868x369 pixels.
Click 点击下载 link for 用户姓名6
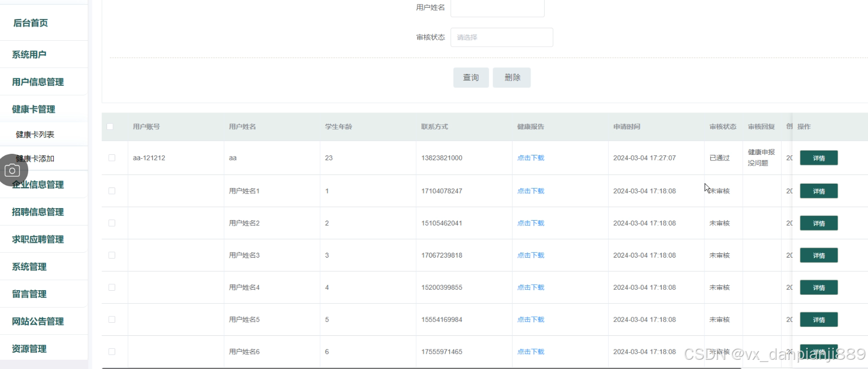click(x=530, y=352)
